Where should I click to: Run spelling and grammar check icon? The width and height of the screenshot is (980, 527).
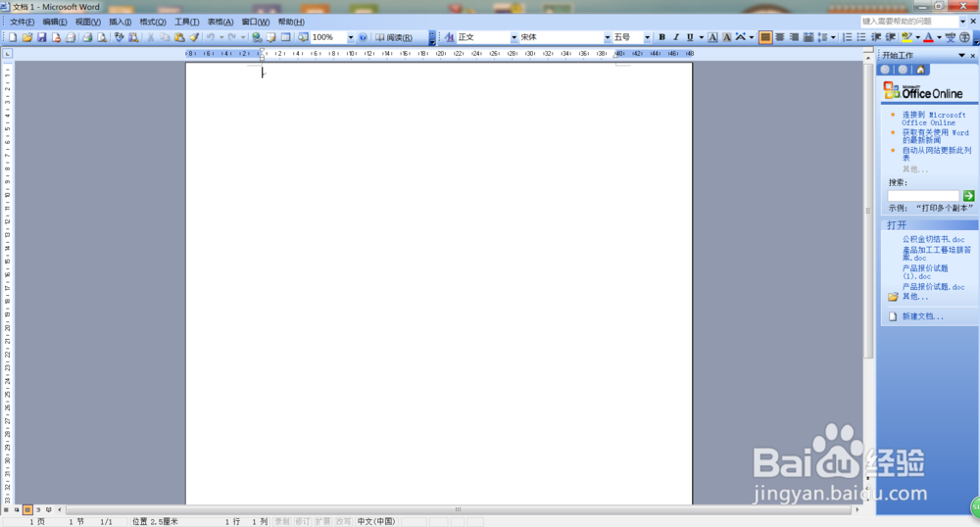point(119,37)
